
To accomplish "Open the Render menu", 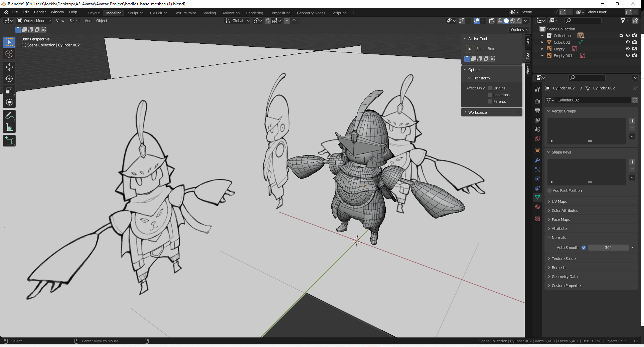I will (x=40, y=12).
